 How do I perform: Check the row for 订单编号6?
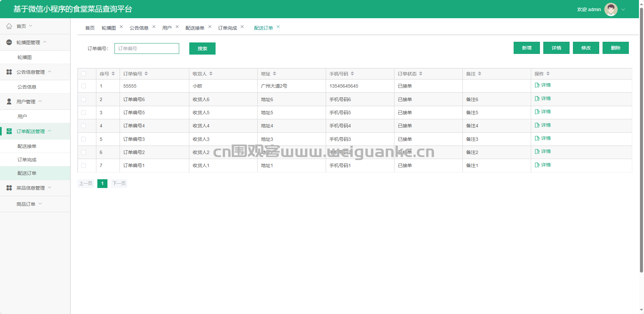[x=84, y=99]
